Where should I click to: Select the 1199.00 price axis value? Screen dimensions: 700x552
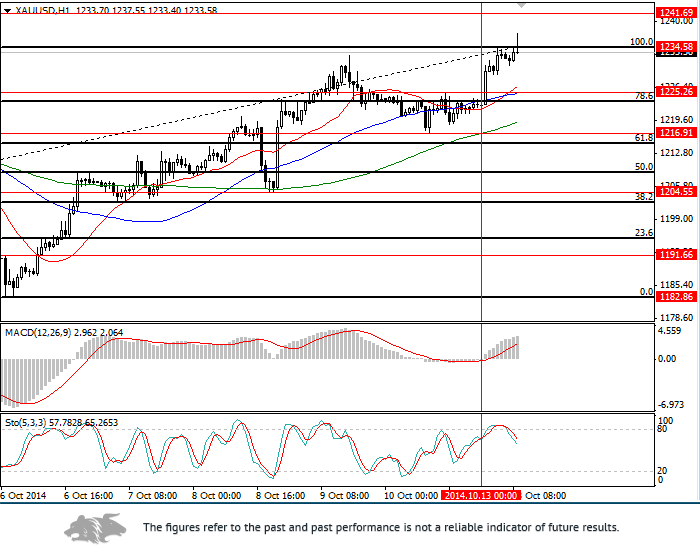click(676, 218)
